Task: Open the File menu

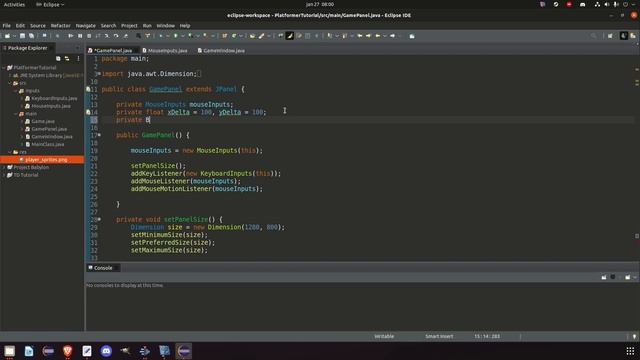Action: click(7, 25)
